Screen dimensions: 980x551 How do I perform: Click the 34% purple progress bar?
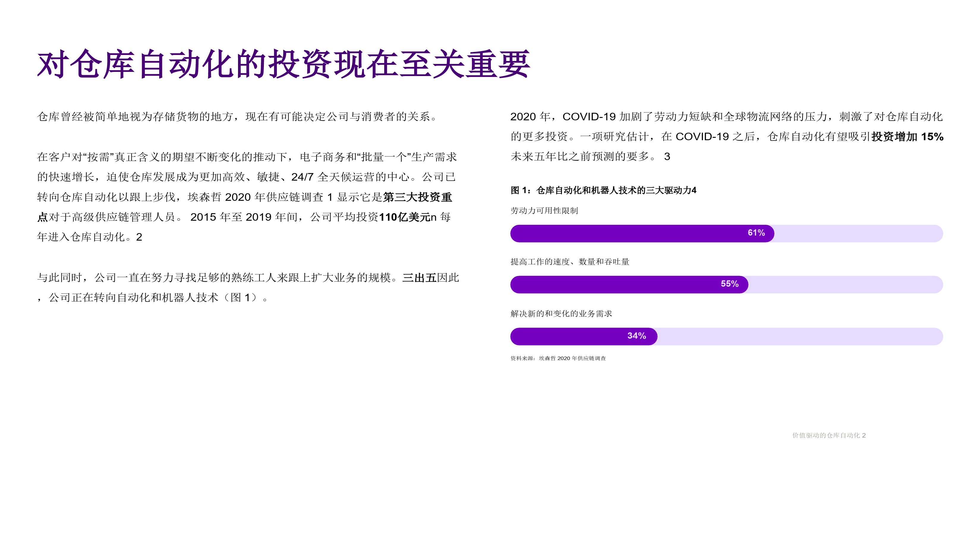(x=584, y=336)
